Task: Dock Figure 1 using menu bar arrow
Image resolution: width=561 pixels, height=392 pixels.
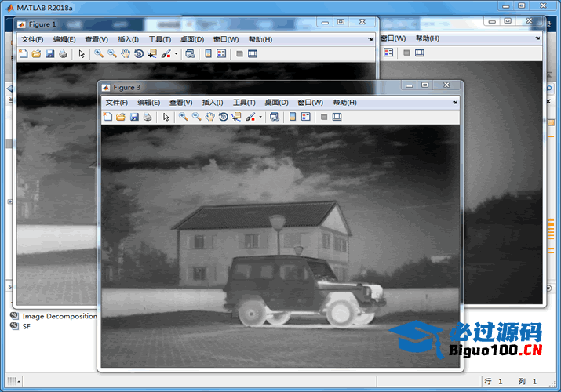Action: (x=370, y=39)
